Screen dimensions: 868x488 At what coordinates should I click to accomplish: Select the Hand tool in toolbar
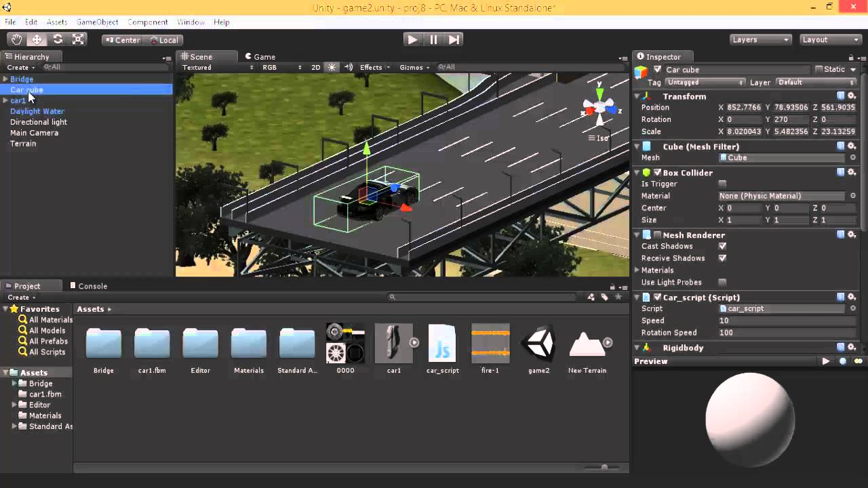tap(16, 40)
